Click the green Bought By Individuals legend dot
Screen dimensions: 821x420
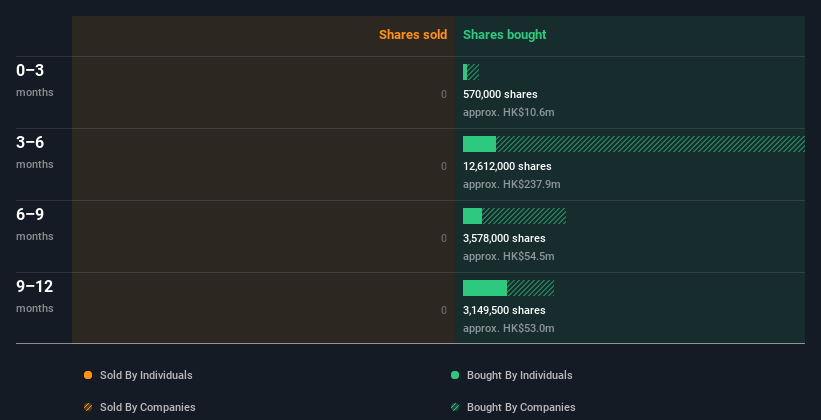(x=455, y=375)
